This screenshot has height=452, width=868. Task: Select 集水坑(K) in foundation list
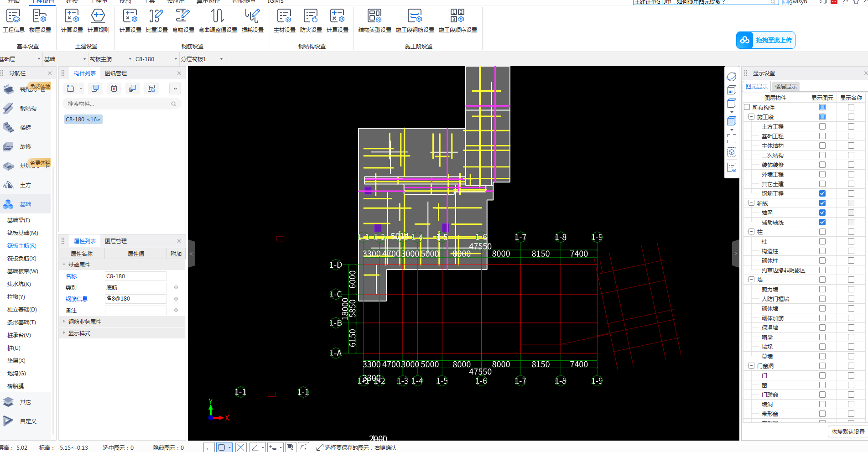(19, 284)
